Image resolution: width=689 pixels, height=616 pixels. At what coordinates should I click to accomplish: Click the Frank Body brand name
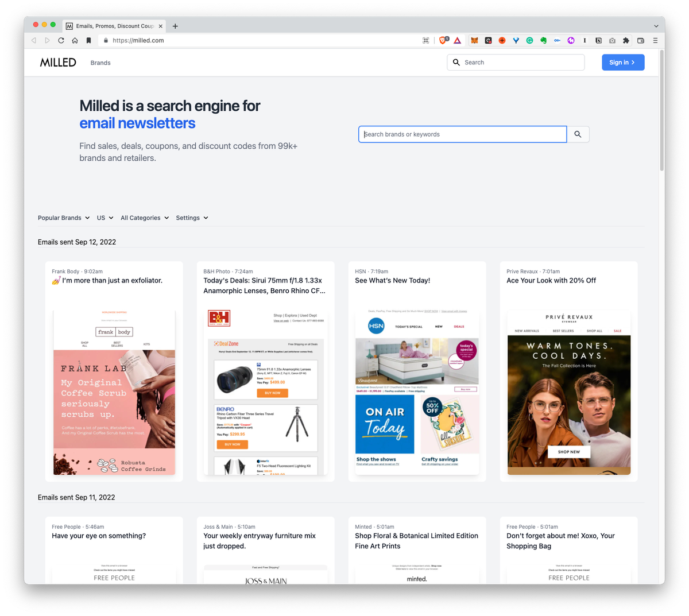tap(65, 272)
